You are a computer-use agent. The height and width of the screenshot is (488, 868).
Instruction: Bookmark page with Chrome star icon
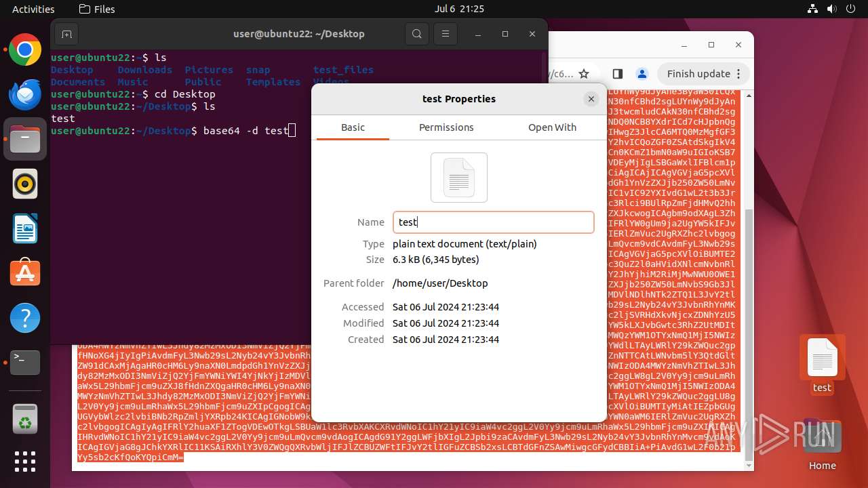(x=584, y=74)
